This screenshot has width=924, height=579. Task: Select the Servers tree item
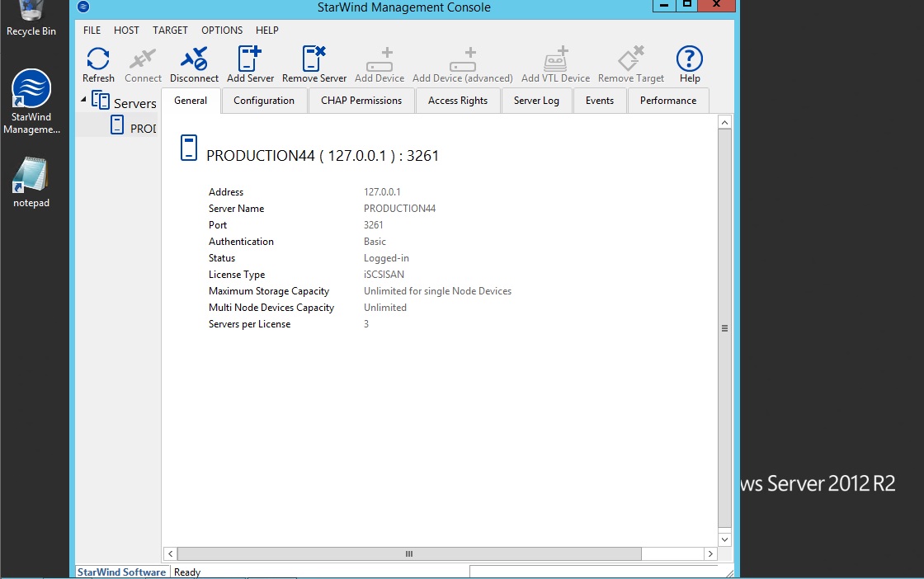135,103
